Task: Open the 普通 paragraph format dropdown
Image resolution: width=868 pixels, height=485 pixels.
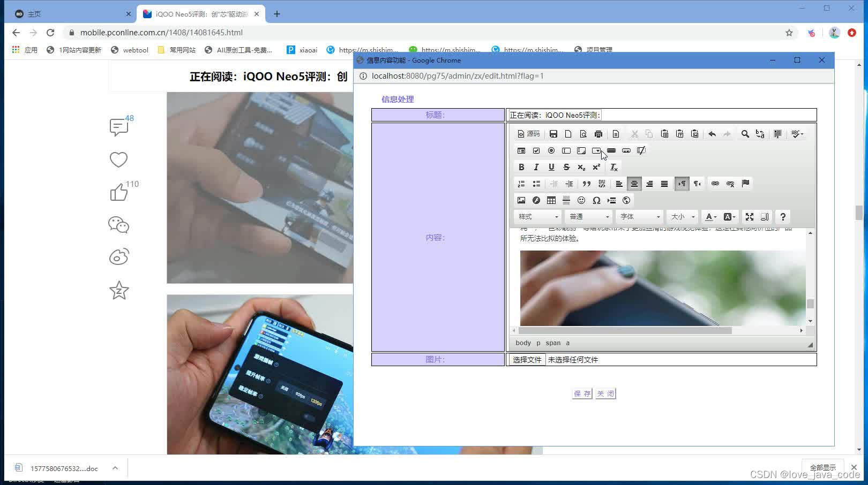Action: tap(588, 217)
